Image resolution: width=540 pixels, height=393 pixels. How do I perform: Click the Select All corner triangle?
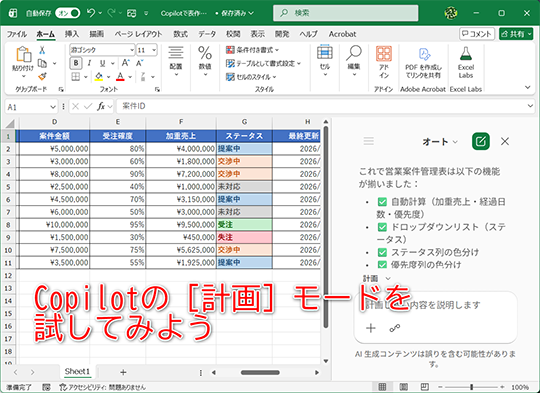(x=10, y=123)
